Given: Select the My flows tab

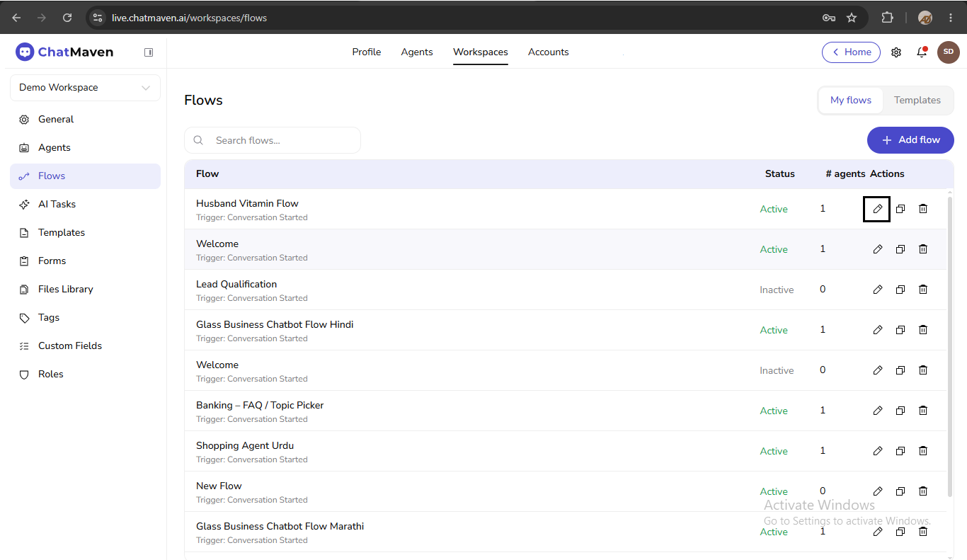Looking at the screenshot, I should pos(851,101).
